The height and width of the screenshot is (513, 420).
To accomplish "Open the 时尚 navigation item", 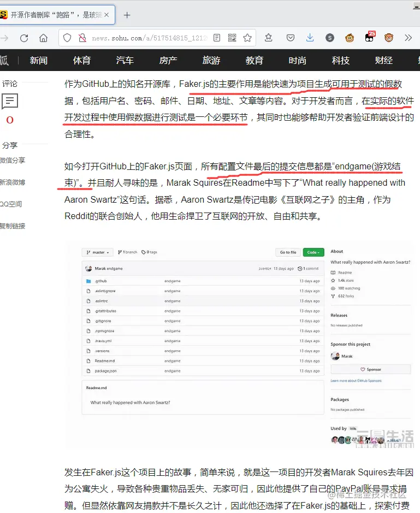I will (x=297, y=60).
